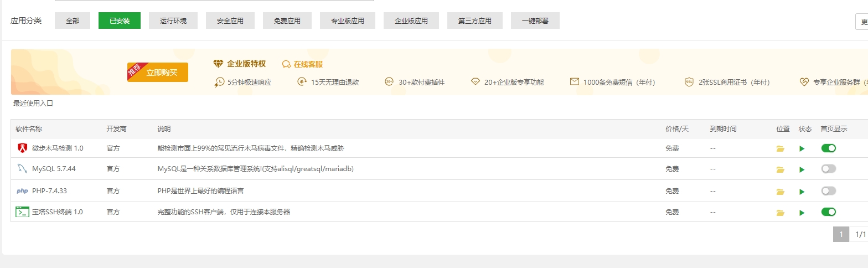Open MySQL 5.7.44 settings
Viewport: 868px width, 268px height.
[54, 169]
